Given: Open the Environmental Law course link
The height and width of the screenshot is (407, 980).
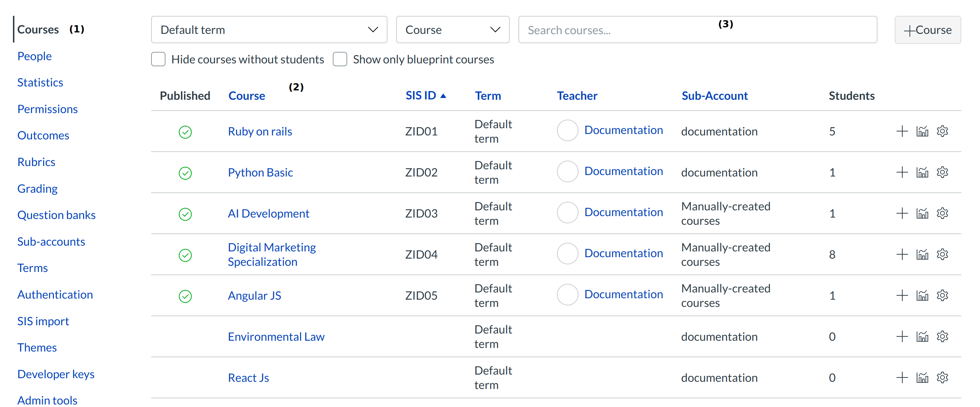Looking at the screenshot, I should (x=276, y=336).
